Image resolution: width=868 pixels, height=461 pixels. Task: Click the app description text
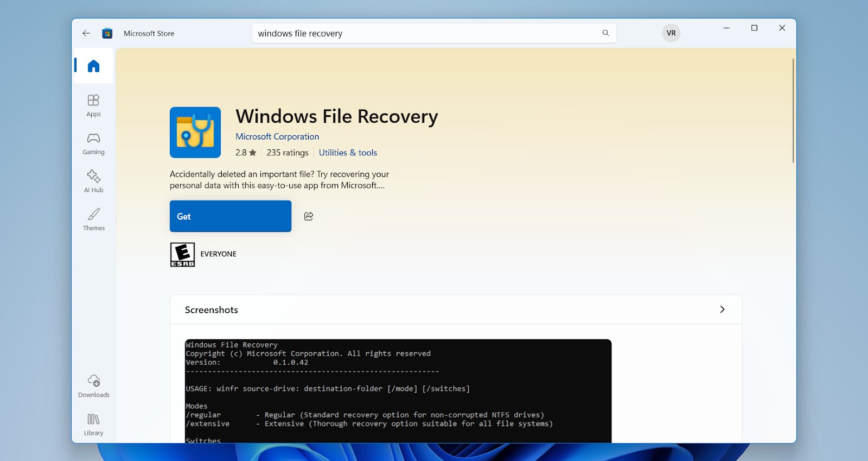(x=279, y=180)
